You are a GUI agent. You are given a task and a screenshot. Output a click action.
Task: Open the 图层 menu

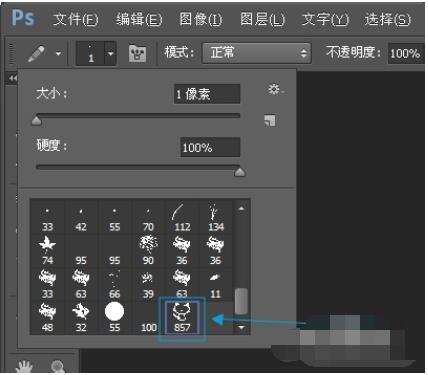coord(263,19)
